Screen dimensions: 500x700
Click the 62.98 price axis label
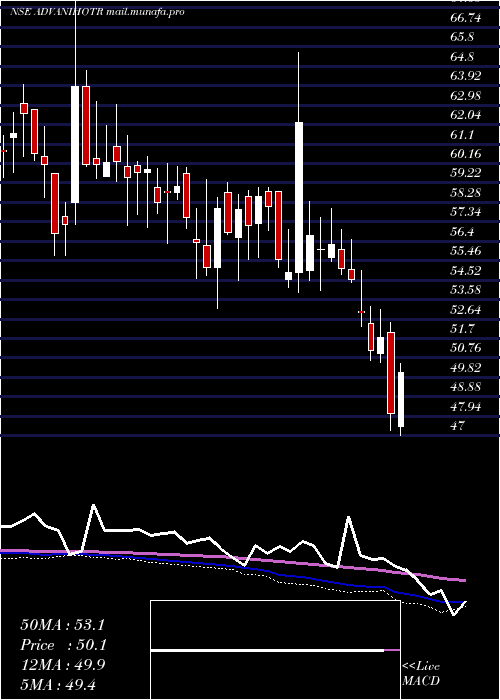[466, 96]
